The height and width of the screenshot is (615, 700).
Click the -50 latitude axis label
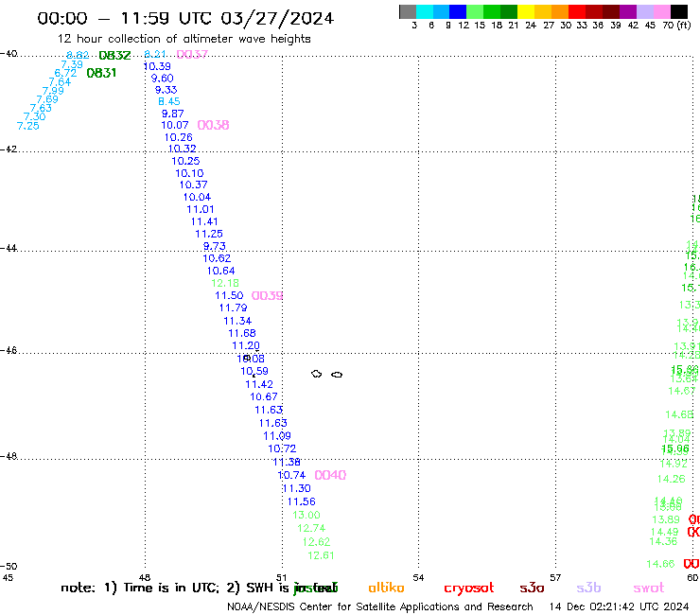[9, 567]
